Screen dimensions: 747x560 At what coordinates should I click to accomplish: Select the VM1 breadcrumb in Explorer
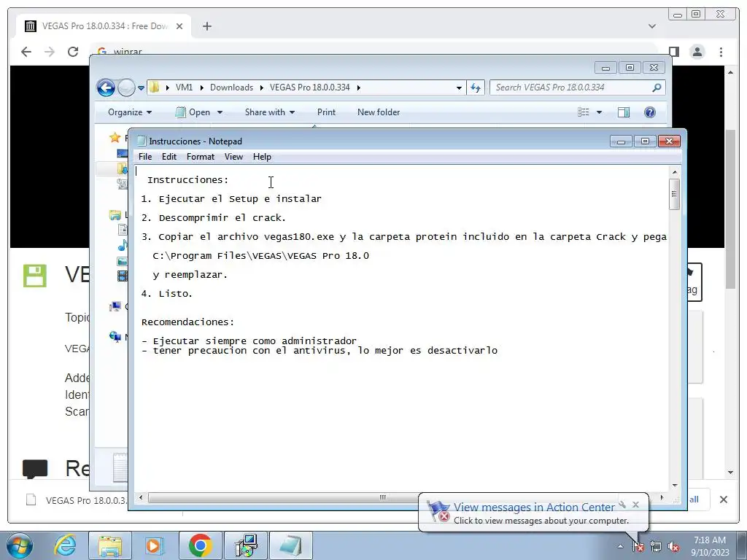click(184, 87)
